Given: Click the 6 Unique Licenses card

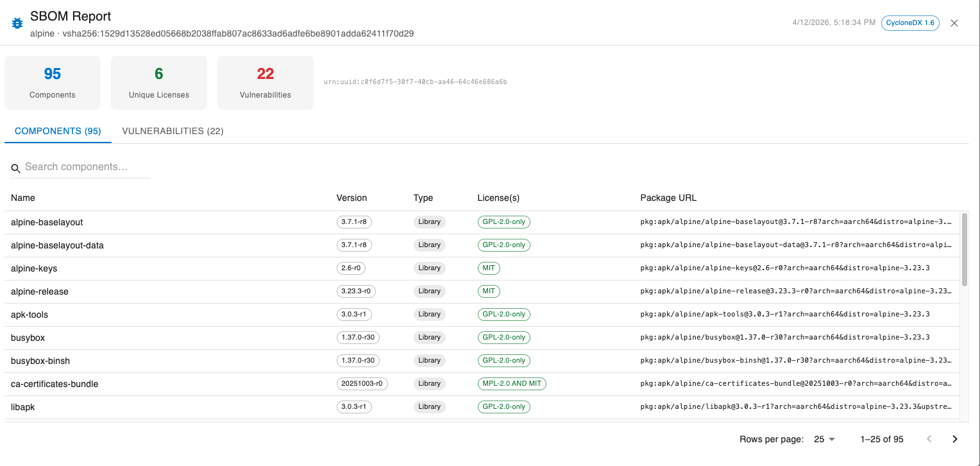Looking at the screenshot, I should pos(159,83).
